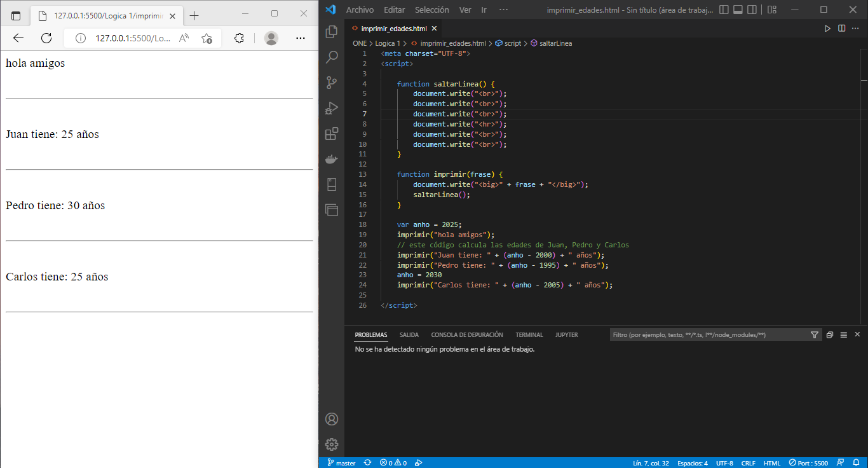Switch to the JUPYTER panel tab
The width and height of the screenshot is (868, 468).
567,334
